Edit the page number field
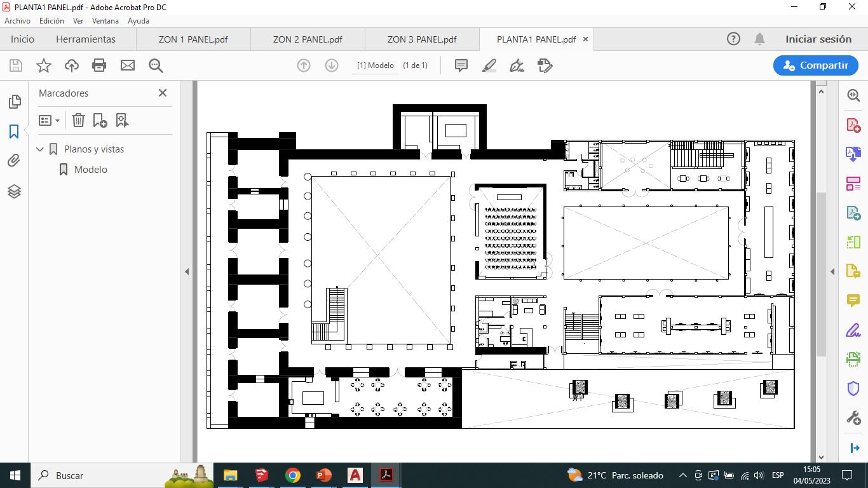 376,65
